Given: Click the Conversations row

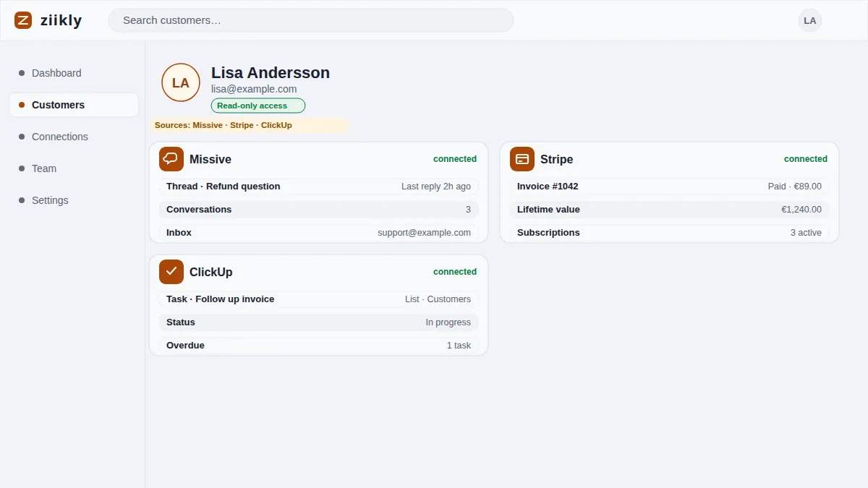Looking at the screenshot, I should (x=318, y=210).
